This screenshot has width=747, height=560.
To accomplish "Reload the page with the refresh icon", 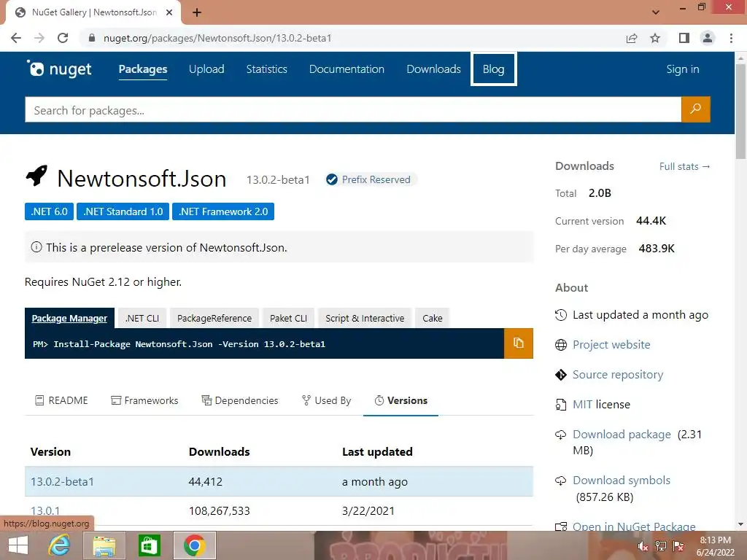I will click(x=63, y=38).
